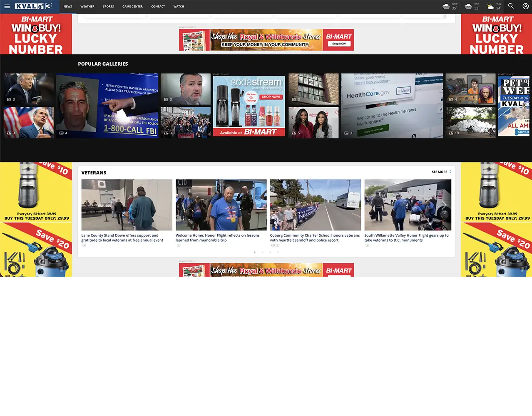
Task: Open the Sports menu item
Action: pos(108,6)
